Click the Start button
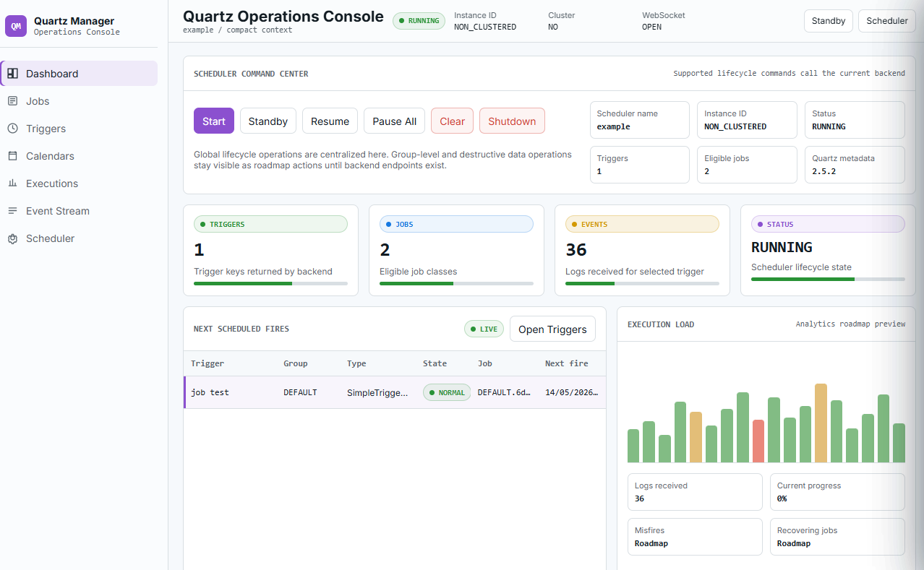The image size is (924, 570). 214,121
